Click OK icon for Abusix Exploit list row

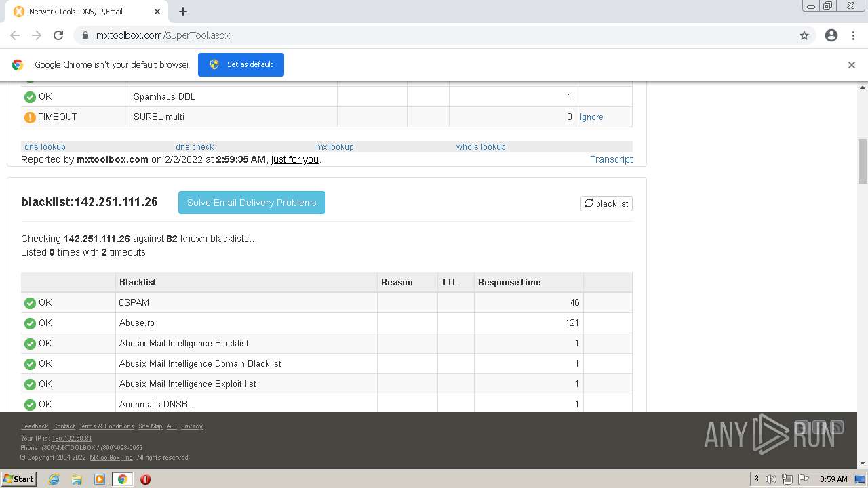click(30, 384)
